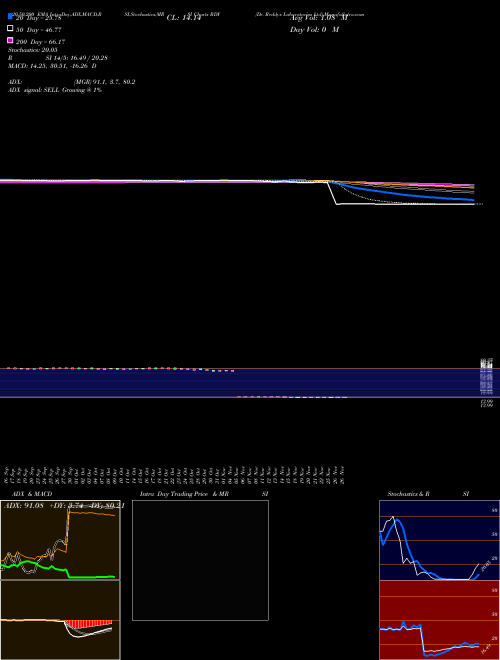Viewport: 500px width, 660px height.
Task: Open the ADX chart with orange and green lines
Action: click(x=60, y=540)
